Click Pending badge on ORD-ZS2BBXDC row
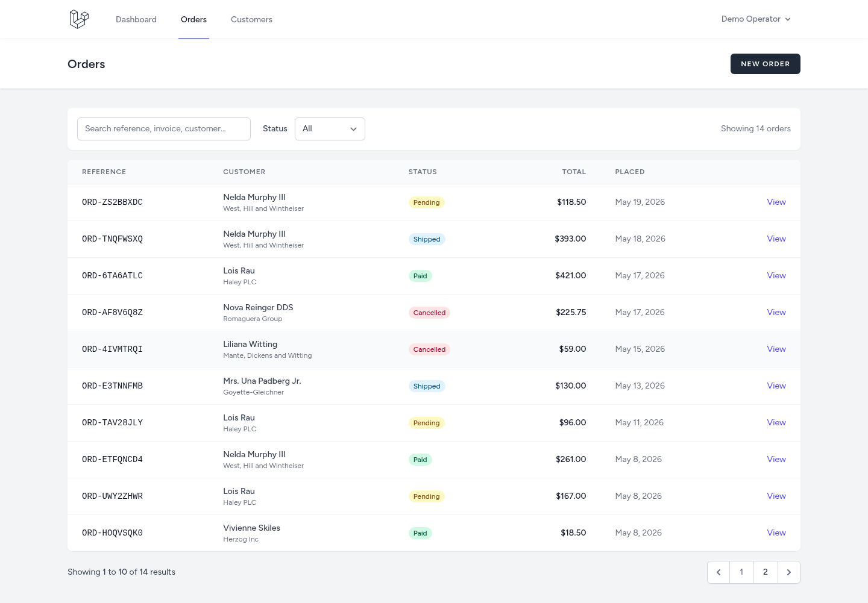This screenshot has height=603, width=868. coord(426,202)
